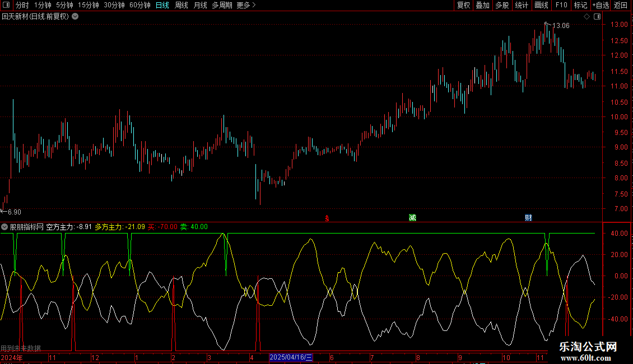Switch to the 30分钟 period tab
Image resolution: width=633 pixels, height=364 pixels.
tap(114, 5)
